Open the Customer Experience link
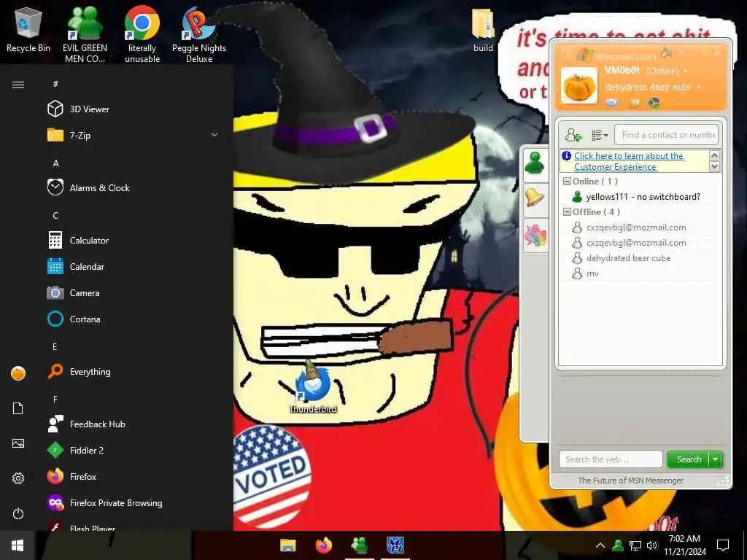 [x=628, y=161]
